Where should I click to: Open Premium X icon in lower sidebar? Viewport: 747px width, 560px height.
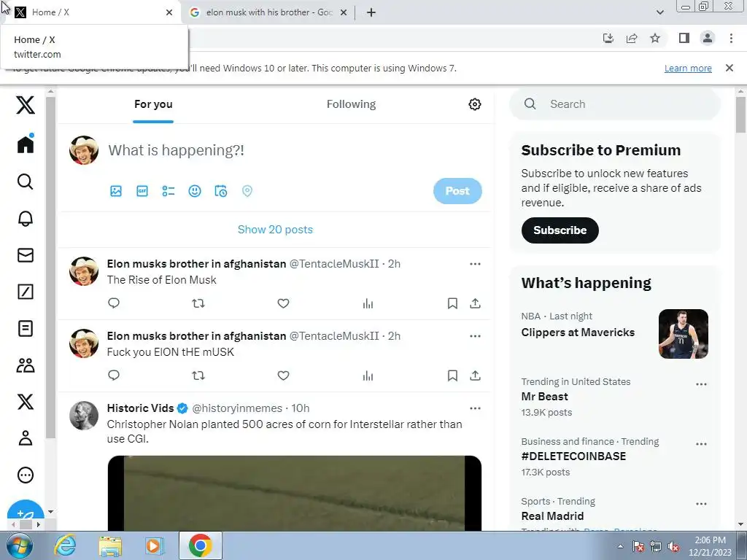click(26, 402)
